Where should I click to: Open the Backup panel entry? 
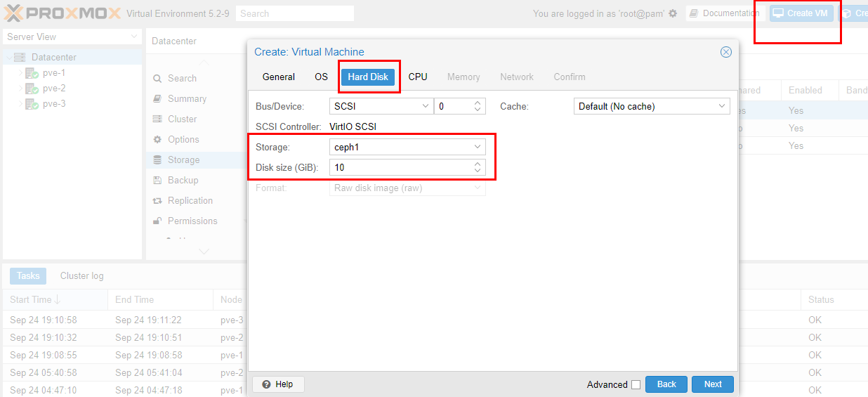click(183, 181)
